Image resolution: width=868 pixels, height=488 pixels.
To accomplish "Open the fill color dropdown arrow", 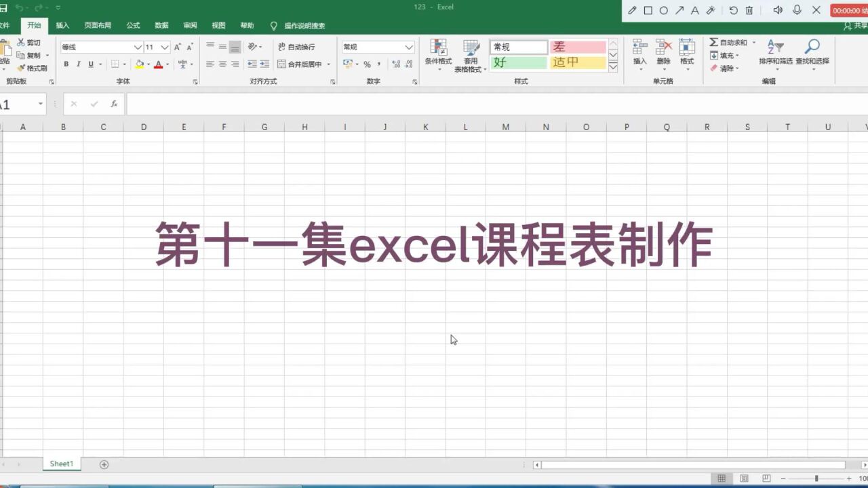I will (x=149, y=65).
